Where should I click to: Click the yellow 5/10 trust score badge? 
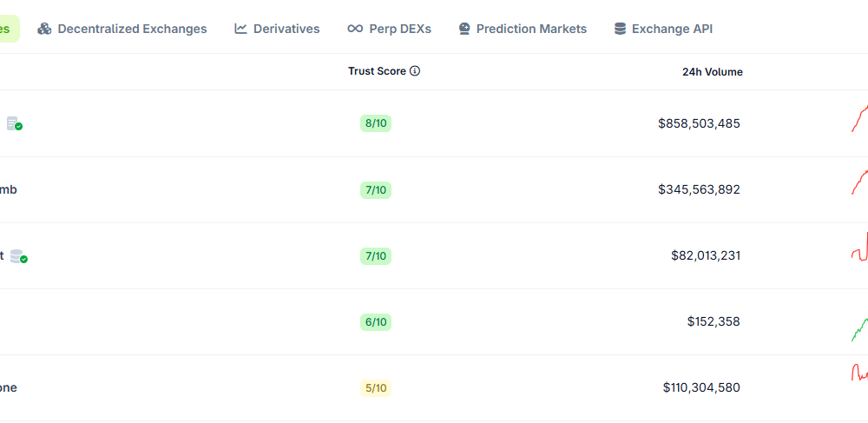click(x=376, y=388)
